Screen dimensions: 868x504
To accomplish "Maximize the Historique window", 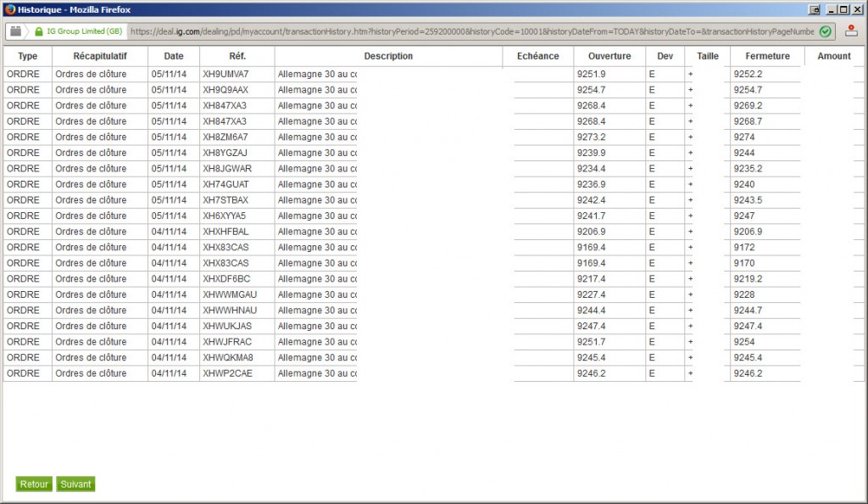I will tap(843, 9).
